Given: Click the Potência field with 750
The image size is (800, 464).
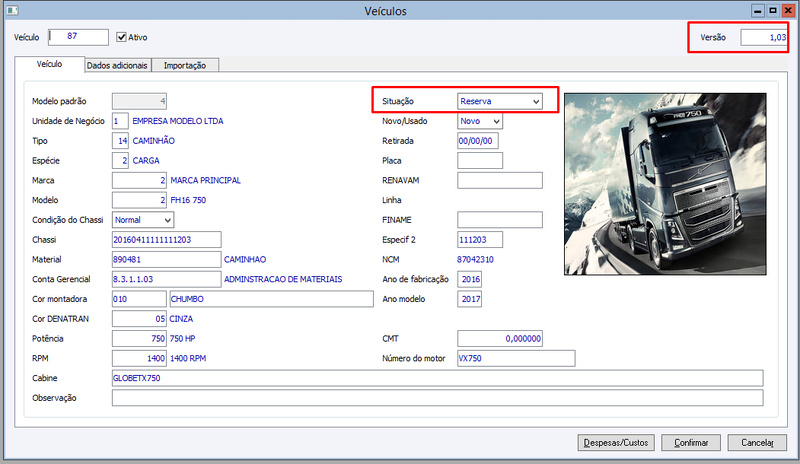Looking at the screenshot, I should coord(139,338).
